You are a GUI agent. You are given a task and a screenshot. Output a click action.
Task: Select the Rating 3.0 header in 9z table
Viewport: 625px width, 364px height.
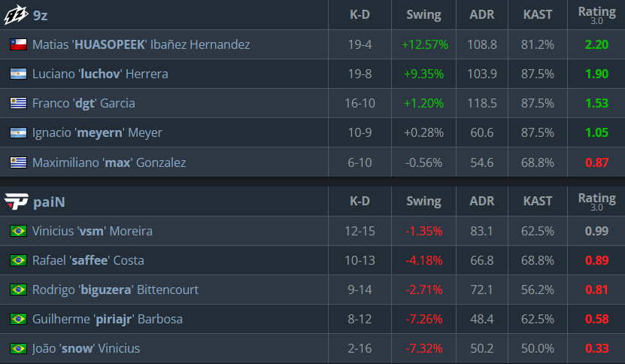[596, 15]
